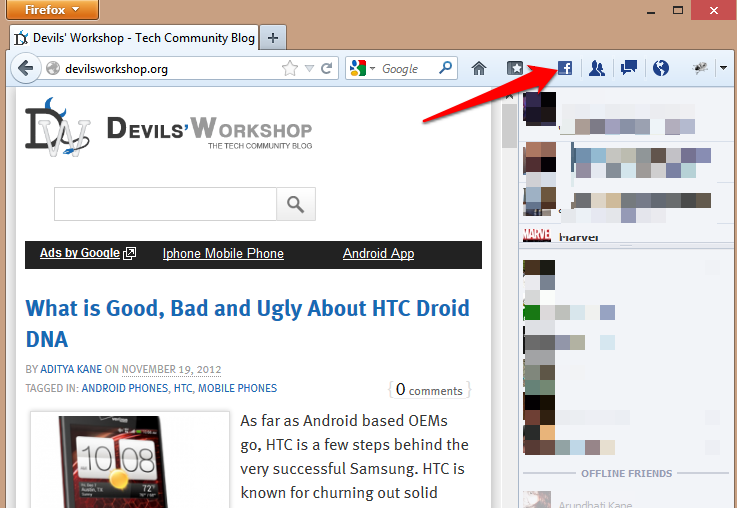Open Facebook notifications globe icon
Image resolution: width=737 pixels, height=508 pixels.
(661, 68)
